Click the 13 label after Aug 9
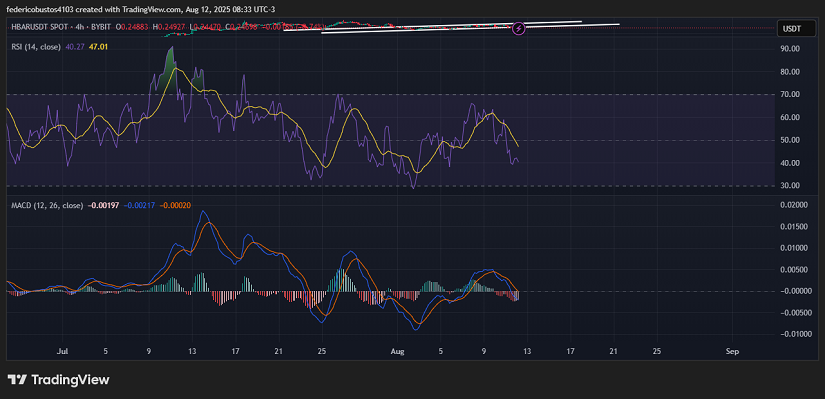 (x=528, y=351)
